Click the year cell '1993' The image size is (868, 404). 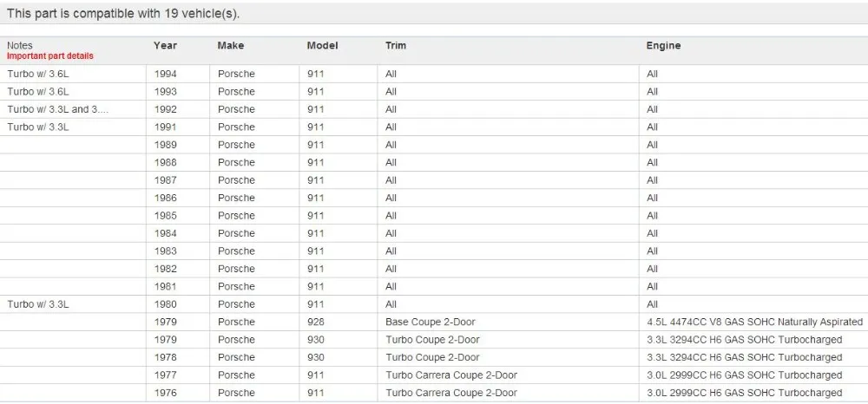point(165,92)
